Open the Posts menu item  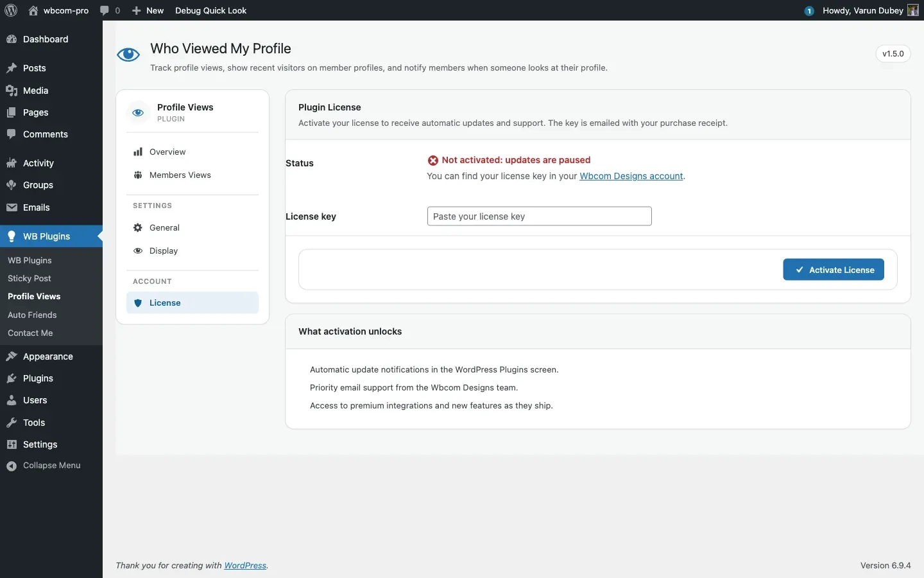[x=51, y=68]
